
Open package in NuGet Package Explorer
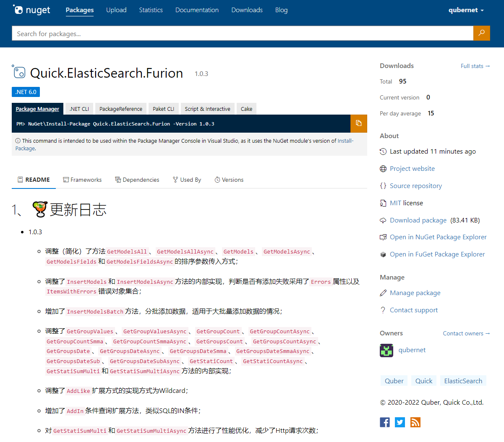tap(438, 237)
